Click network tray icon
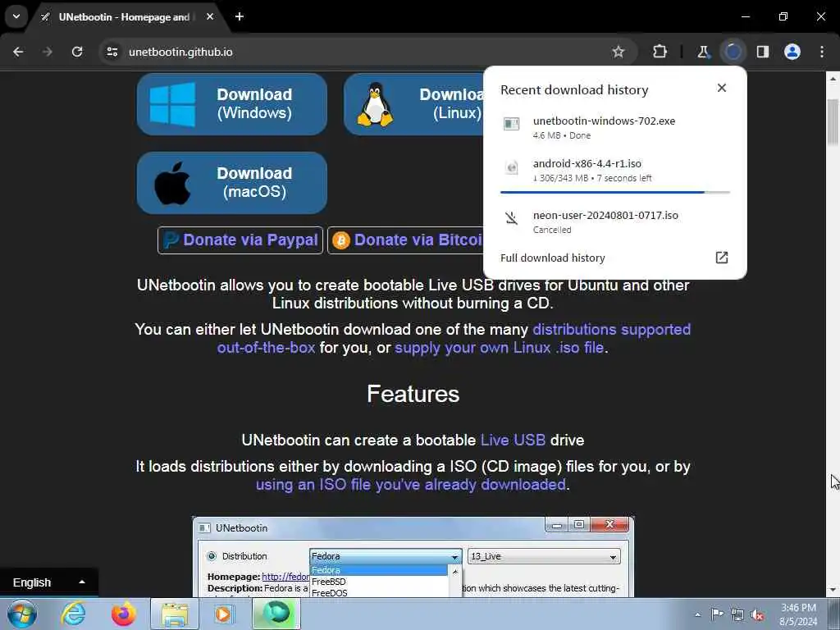Viewport: 840px width, 630px height. pos(737,614)
